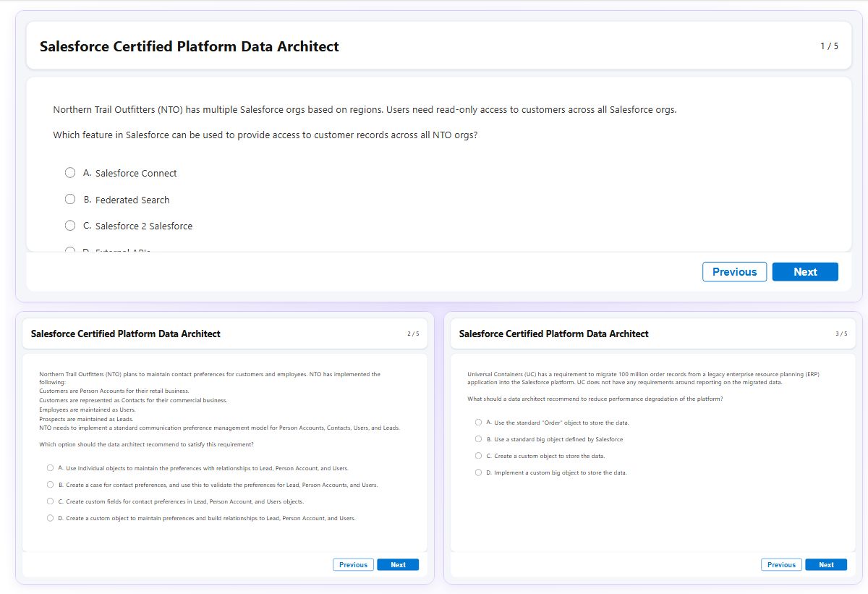The height and width of the screenshot is (594, 868).
Task: Click the 1 / 5 page counter
Action: click(x=829, y=46)
